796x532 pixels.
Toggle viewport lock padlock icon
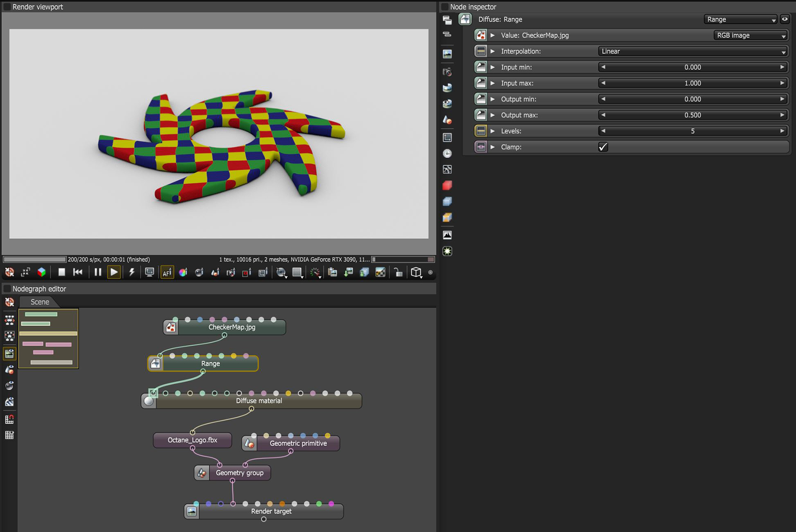398,272
